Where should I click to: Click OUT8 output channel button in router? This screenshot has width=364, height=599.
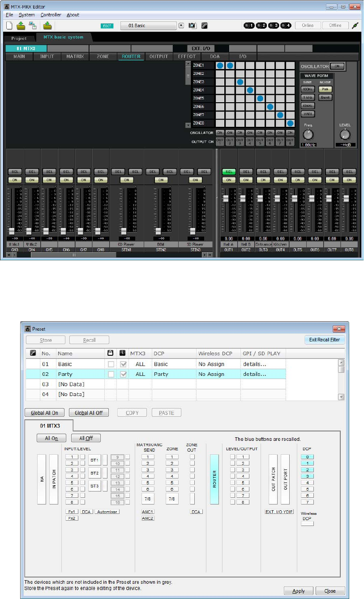(x=290, y=142)
